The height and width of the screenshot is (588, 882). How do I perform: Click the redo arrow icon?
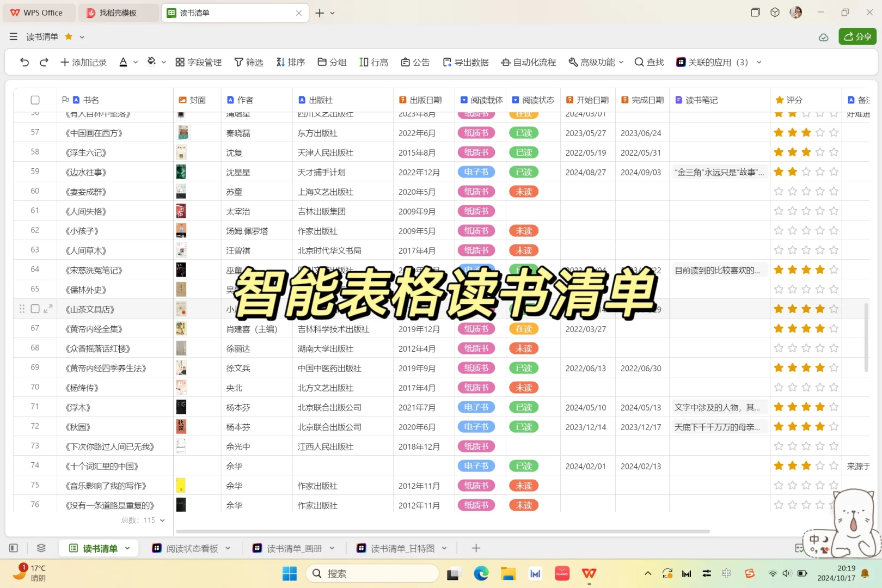coord(44,62)
